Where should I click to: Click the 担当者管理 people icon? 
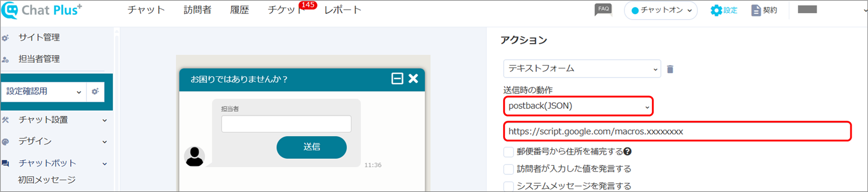pos(6,59)
